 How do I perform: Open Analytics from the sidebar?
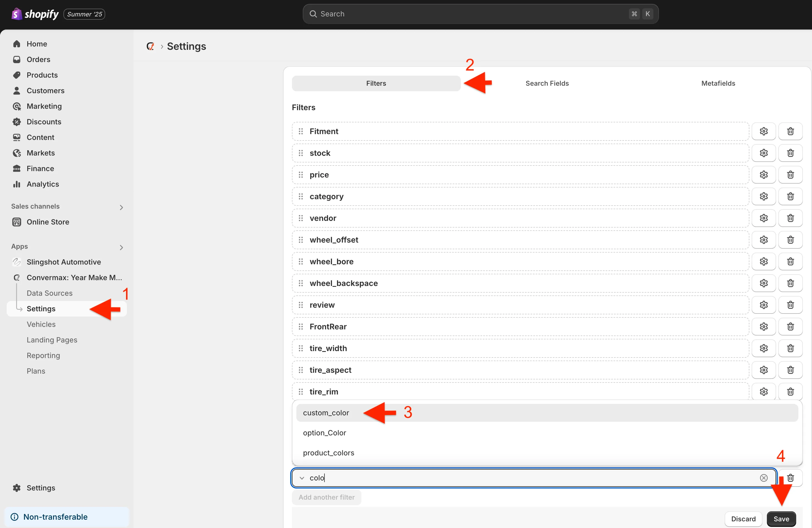43,184
